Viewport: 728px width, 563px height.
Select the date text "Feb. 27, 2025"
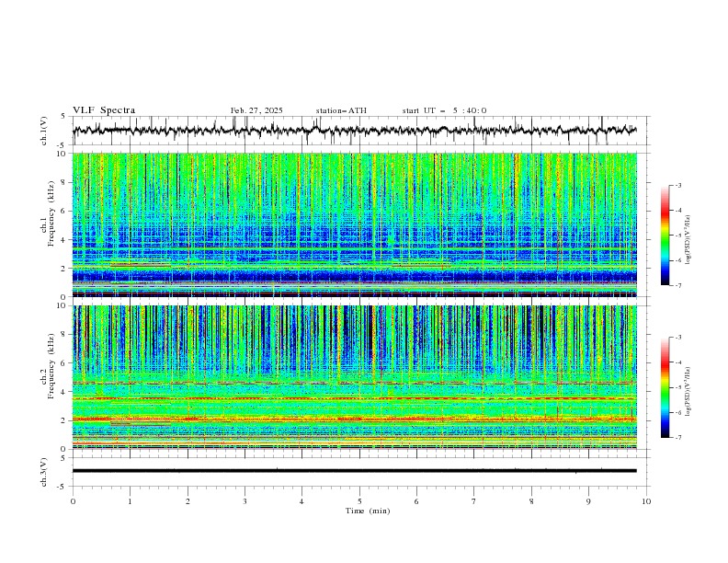point(256,110)
